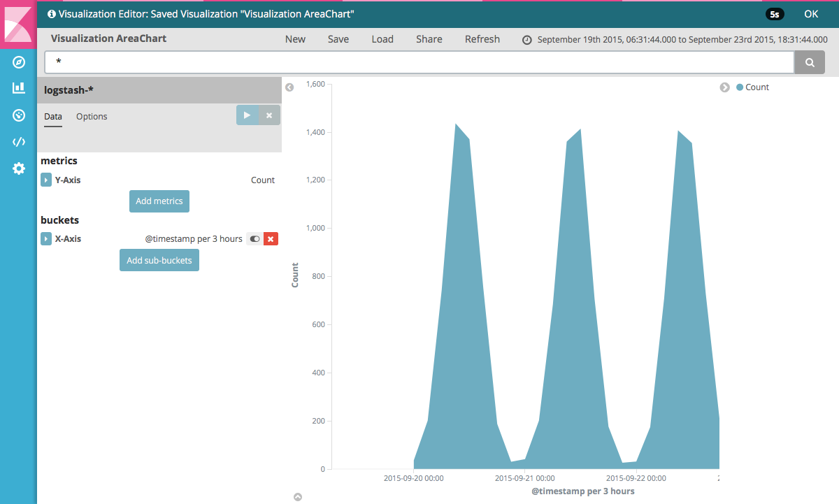Apply changes with the play button
Viewport: 839px width, 504px height.
coord(248,115)
